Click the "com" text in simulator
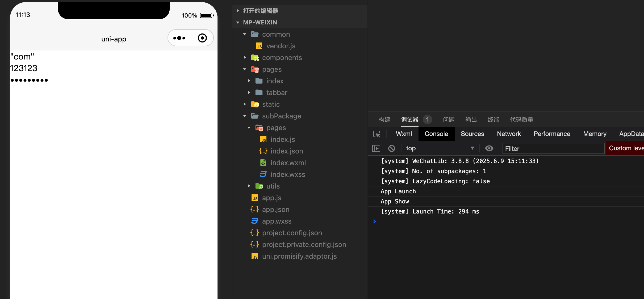The height and width of the screenshot is (299, 644). coord(22,57)
